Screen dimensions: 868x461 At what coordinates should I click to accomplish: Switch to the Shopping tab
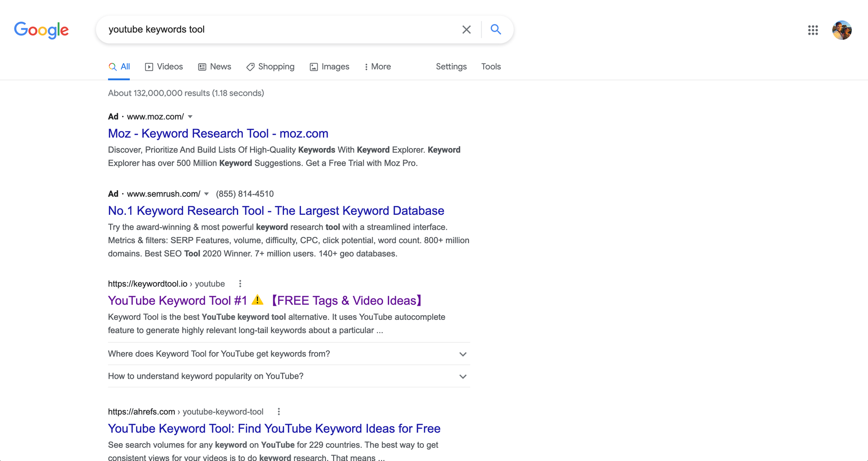coord(270,67)
